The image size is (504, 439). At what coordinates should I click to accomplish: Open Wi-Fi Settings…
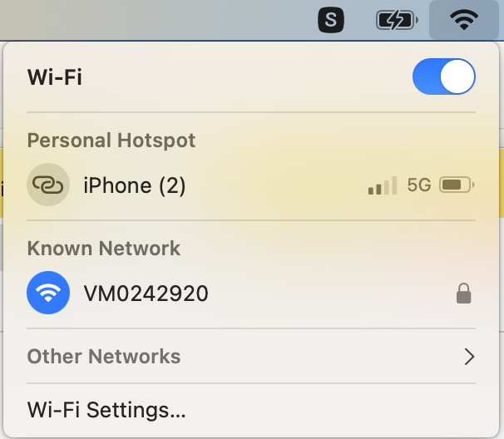(106, 410)
